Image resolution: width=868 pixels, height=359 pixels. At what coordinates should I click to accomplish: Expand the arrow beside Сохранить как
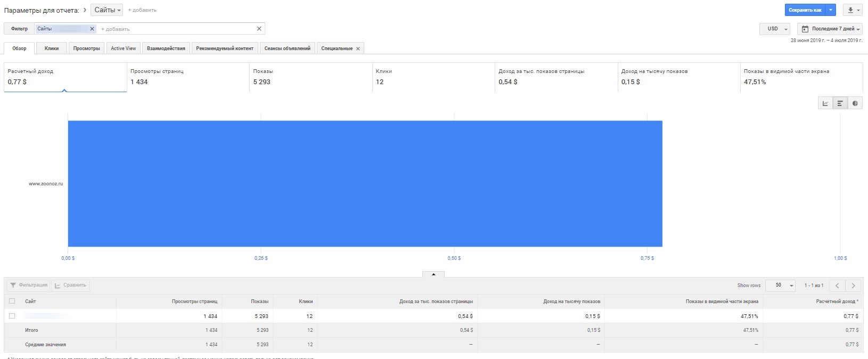(x=831, y=10)
